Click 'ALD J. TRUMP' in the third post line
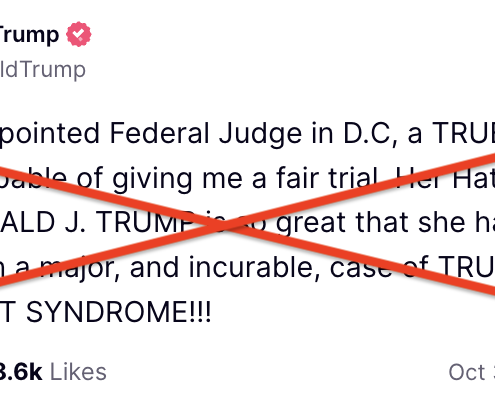Viewport: 495px width, 396px height. coord(97,222)
